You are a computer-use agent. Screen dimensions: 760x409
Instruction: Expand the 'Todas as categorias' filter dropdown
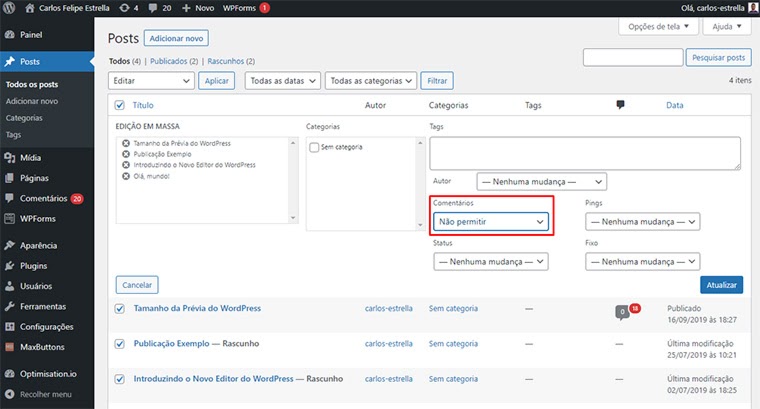tap(370, 81)
